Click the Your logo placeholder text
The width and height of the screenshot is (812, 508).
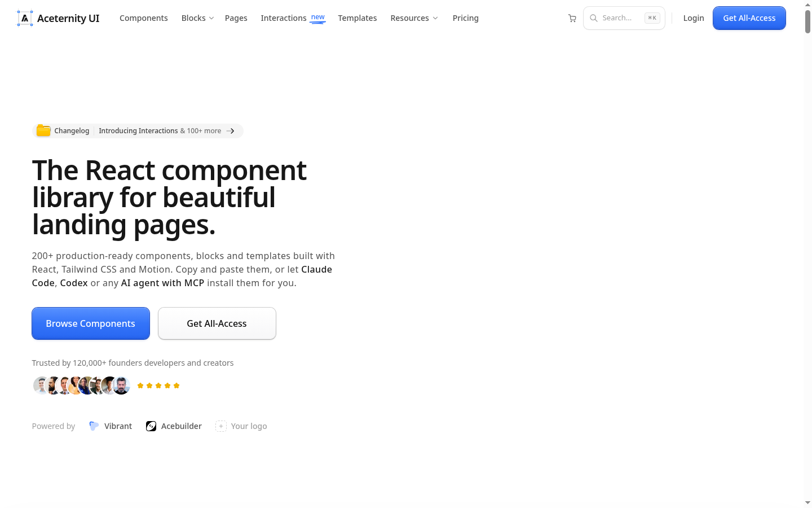pos(249,426)
